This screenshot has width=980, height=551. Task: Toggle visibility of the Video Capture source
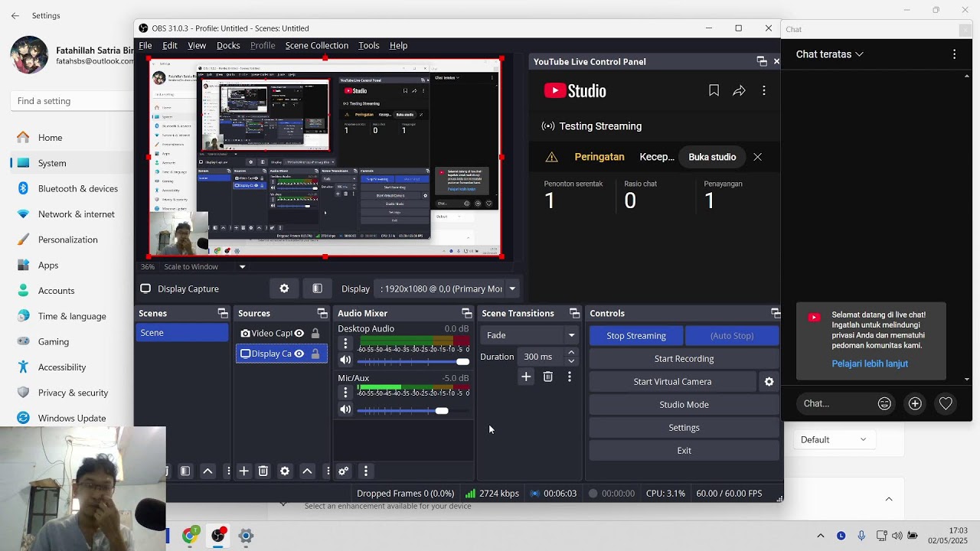pyautogui.click(x=299, y=333)
